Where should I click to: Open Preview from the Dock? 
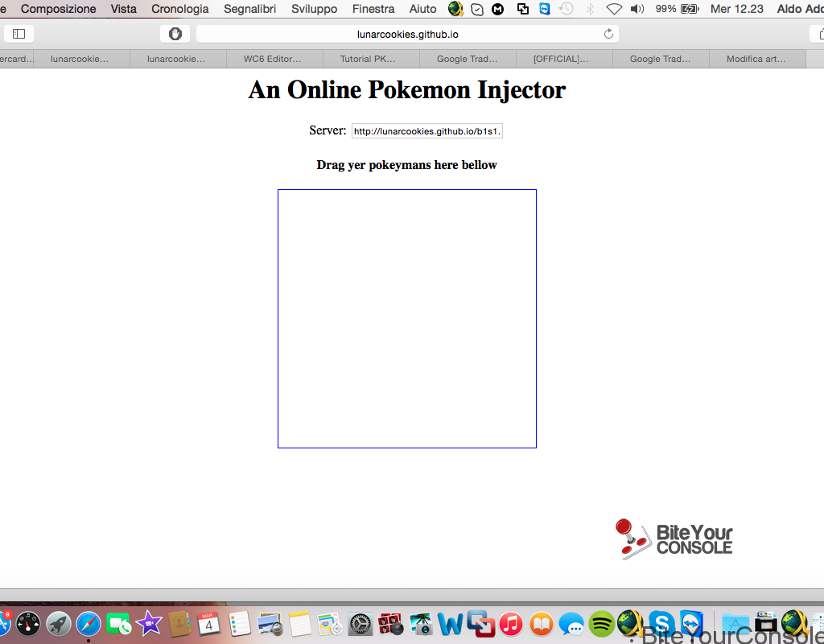[x=270, y=625]
